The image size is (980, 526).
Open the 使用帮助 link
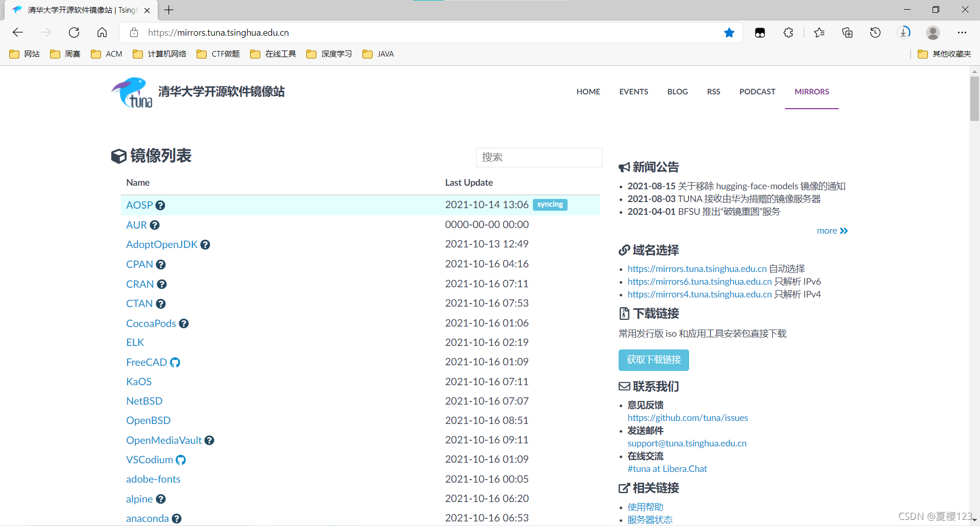pyautogui.click(x=645, y=507)
